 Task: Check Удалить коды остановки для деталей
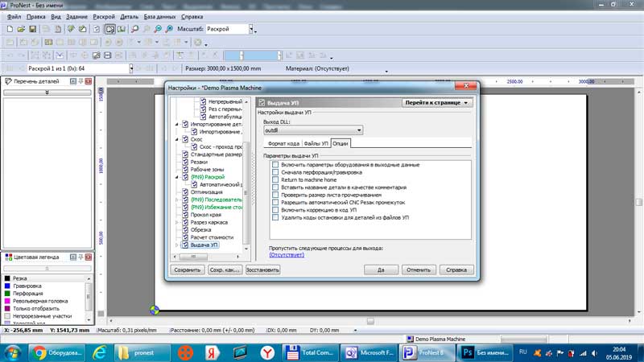tap(275, 217)
